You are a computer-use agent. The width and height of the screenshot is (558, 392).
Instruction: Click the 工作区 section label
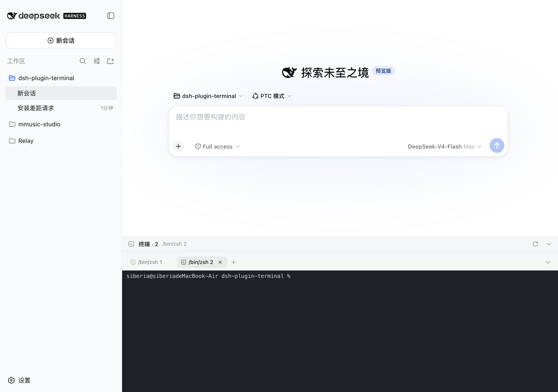[16, 61]
